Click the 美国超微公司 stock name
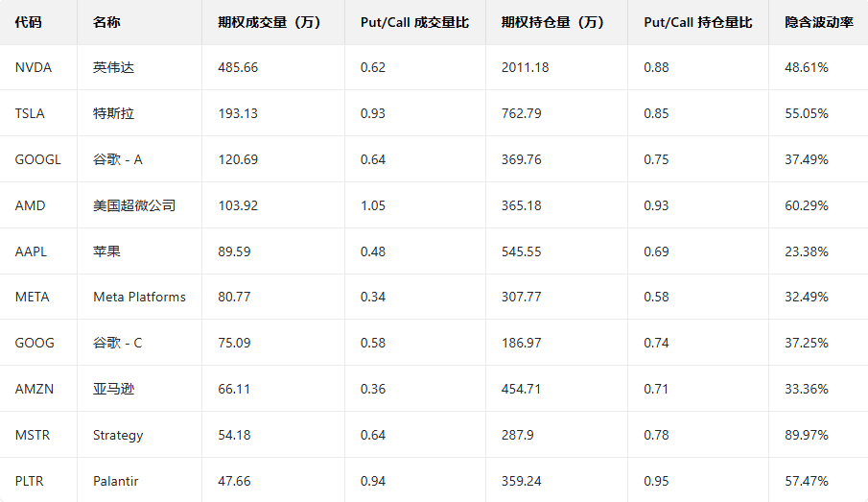868x502 pixels. click(x=134, y=205)
